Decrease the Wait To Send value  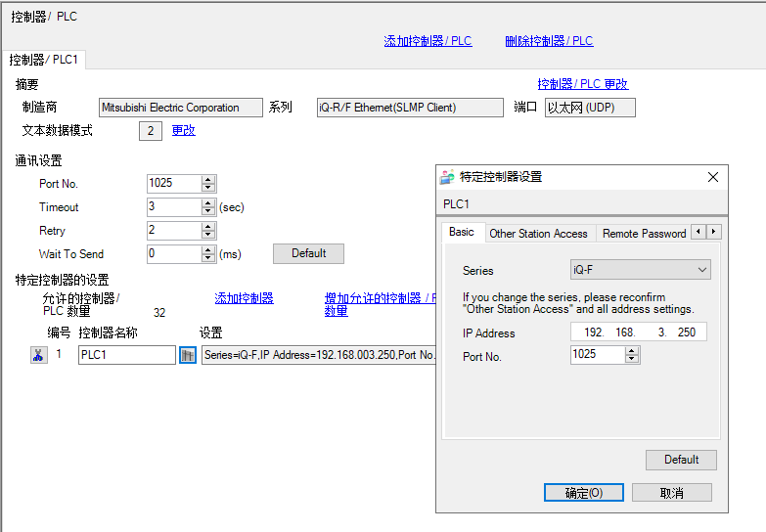point(208,258)
